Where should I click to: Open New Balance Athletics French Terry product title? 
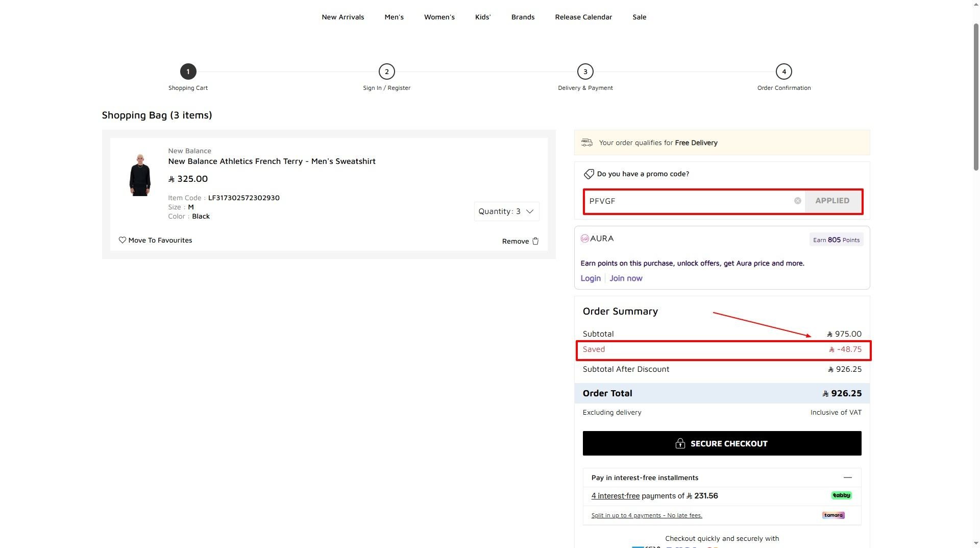[272, 161]
